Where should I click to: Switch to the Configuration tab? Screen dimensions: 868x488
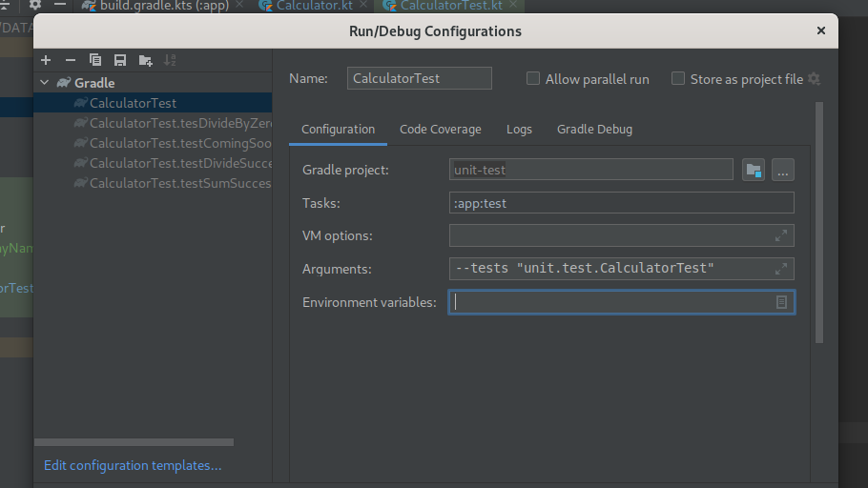339,130
